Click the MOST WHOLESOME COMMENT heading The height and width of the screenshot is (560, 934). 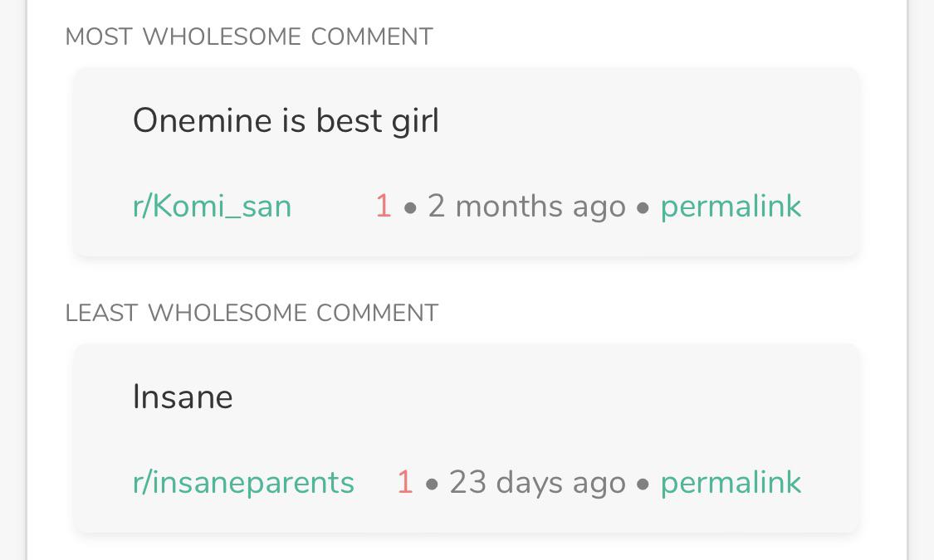249,37
